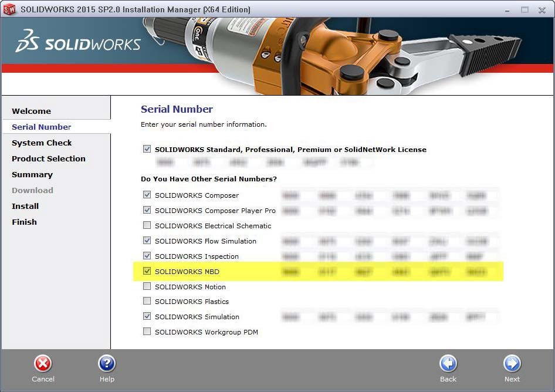
Task: Click the Back label
Action: tap(448, 379)
